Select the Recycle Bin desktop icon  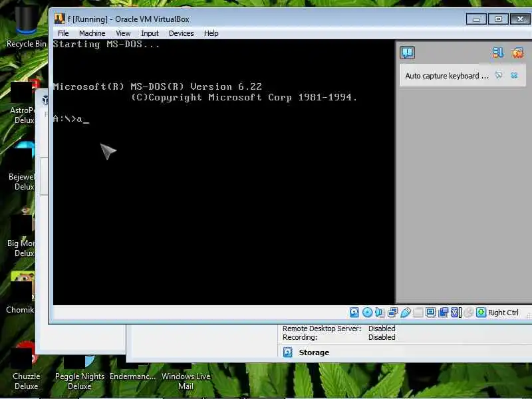(26, 25)
